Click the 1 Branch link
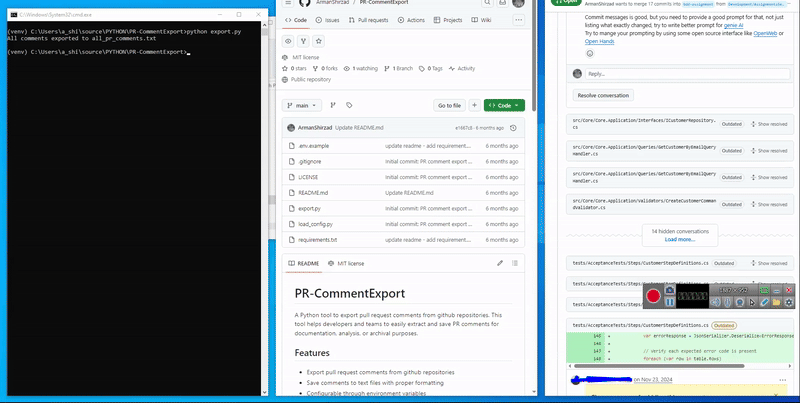 (x=398, y=68)
